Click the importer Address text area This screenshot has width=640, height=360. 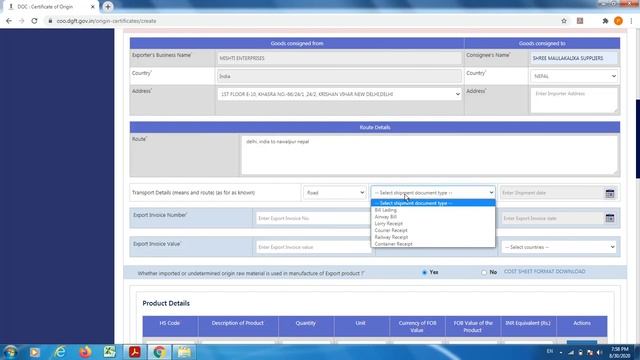573,100
